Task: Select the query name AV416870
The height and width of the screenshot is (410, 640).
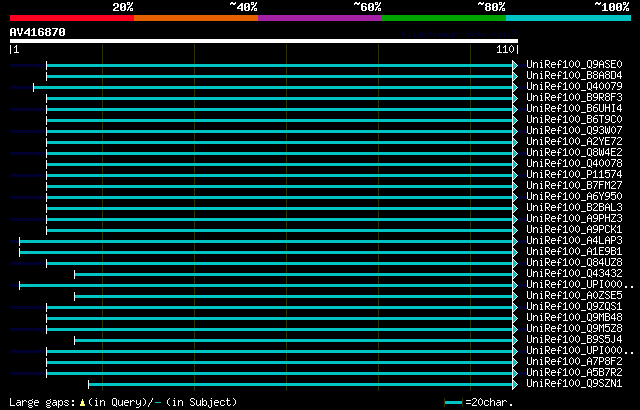Action: [x=38, y=32]
